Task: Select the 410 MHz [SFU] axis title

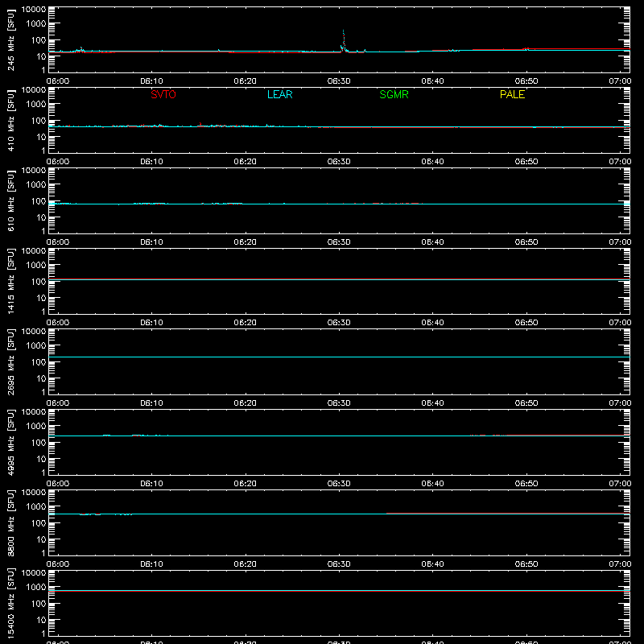Action: 11,120
